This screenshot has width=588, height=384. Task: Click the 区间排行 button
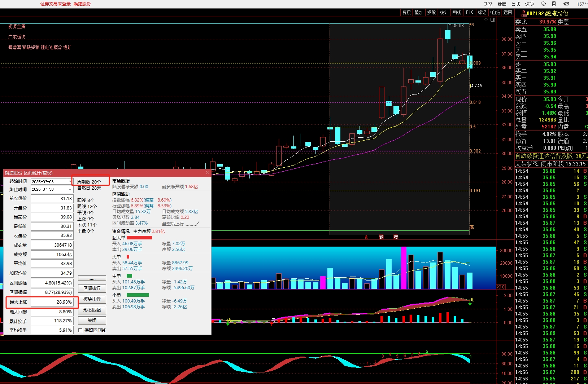(x=92, y=288)
